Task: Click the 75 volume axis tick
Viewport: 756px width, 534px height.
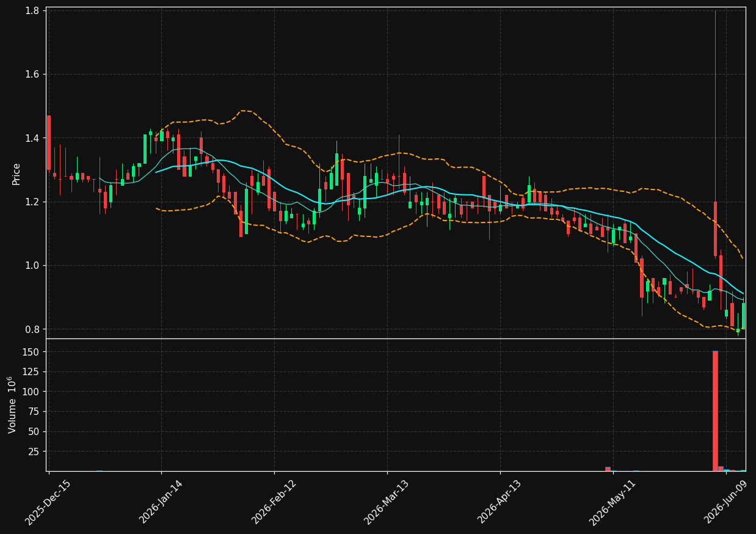Action: coord(35,412)
